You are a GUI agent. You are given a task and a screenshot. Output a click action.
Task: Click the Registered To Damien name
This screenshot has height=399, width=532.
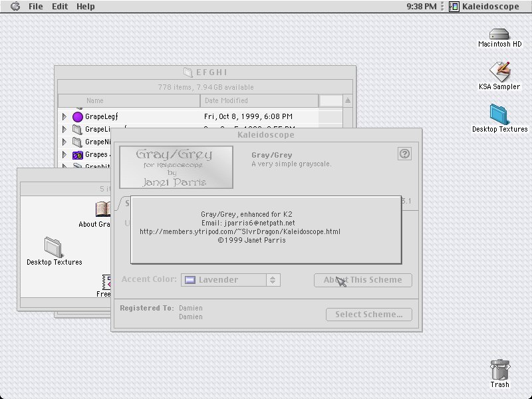(191, 308)
